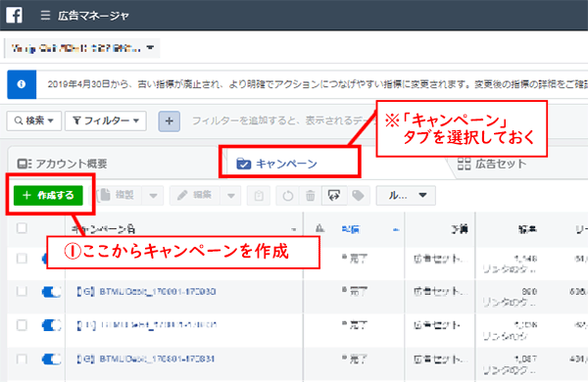The height and width of the screenshot is (382, 588).
Task: Expand the arrow next to 編集 button
Action: coord(231,196)
